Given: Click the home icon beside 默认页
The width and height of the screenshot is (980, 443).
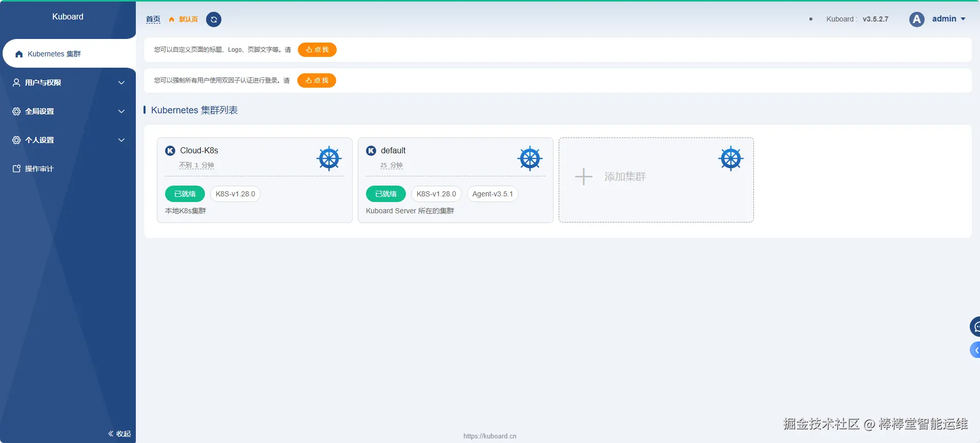Looking at the screenshot, I should pyautogui.click(x=172, y=19).
